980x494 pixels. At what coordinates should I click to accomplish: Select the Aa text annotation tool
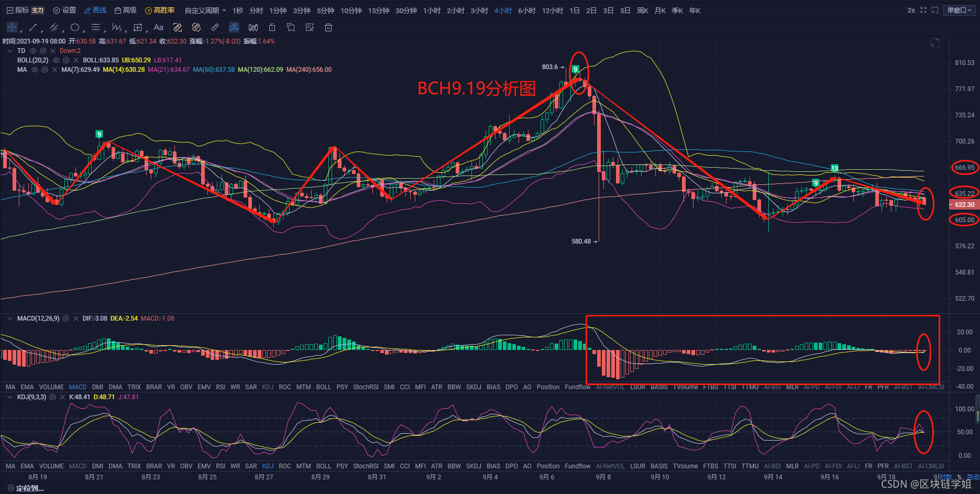pyautogui.click(x=159, y=27)
